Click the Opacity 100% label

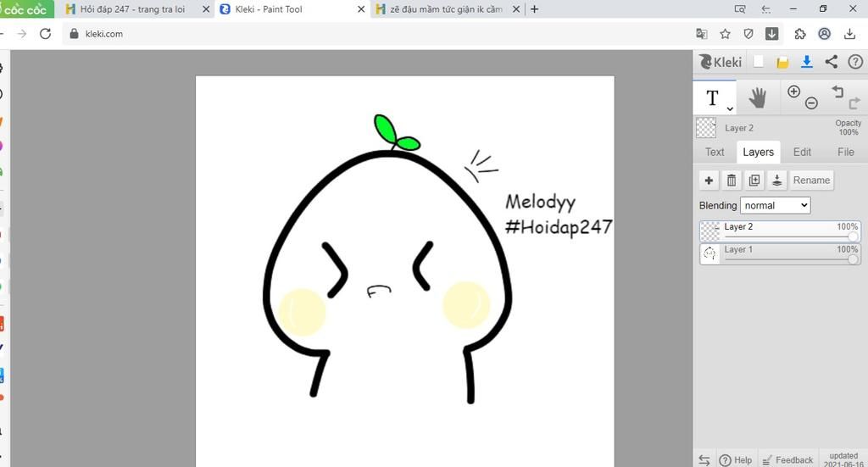pos(848,128)
